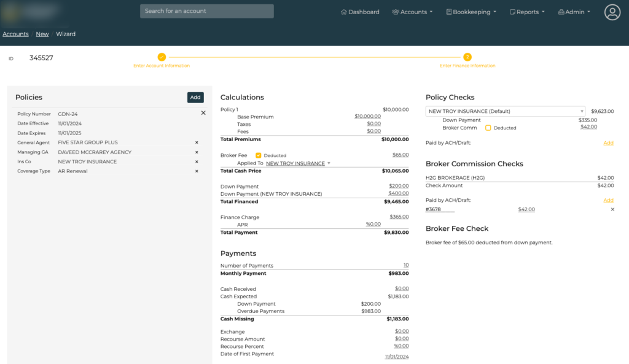The height and width of the screenshot is (364, 629).
Task: Click the completed Enter Account Information step
Action: 162,57
